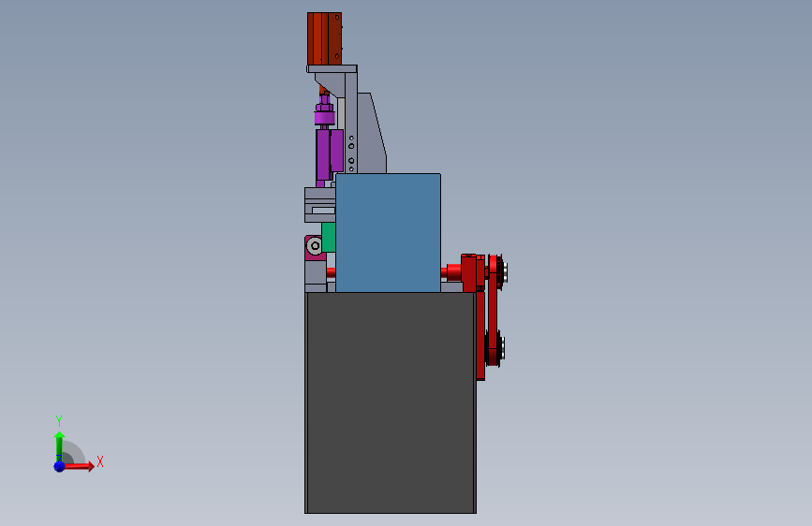The image size is (812, 526).
Task: Select the orange pneumatic cylinder at the top
Action: [324, 38]
